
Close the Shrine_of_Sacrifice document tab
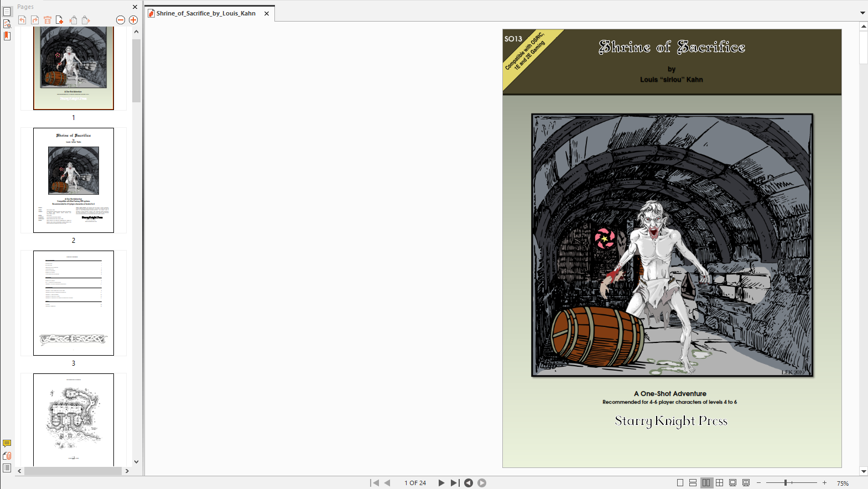pos(267,13)
